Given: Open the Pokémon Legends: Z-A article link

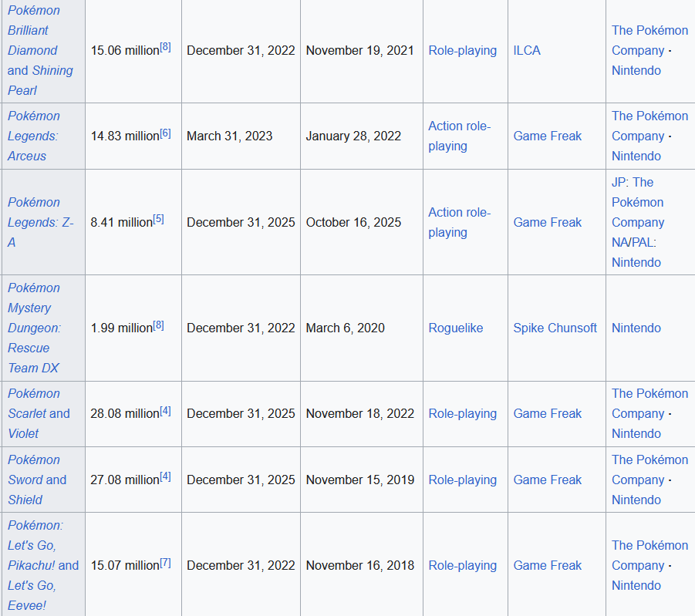Looking at the screenshot, I should (40, 222).
